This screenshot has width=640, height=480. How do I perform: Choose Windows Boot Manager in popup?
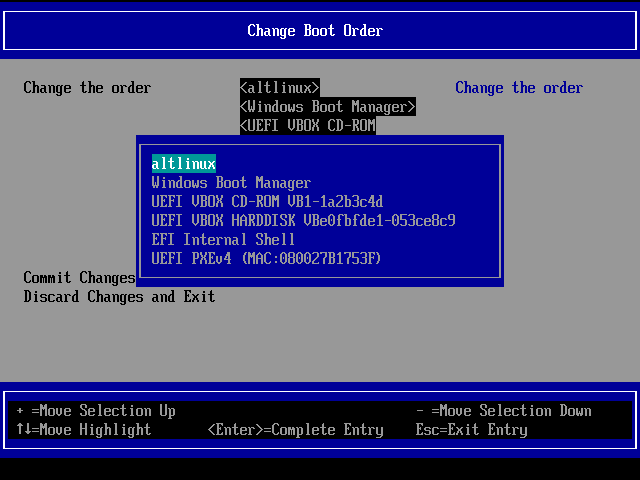point(231,182)
